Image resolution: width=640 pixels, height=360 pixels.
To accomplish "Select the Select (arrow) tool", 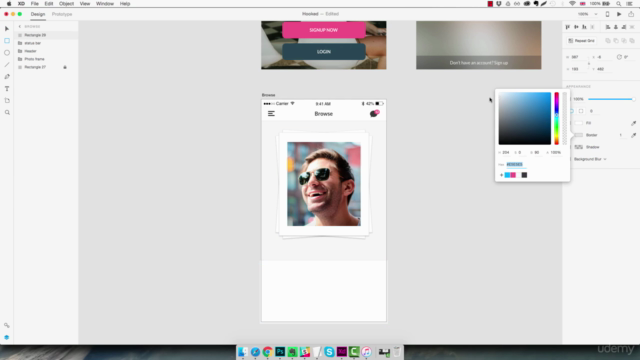I will click(x=7, y=29).
